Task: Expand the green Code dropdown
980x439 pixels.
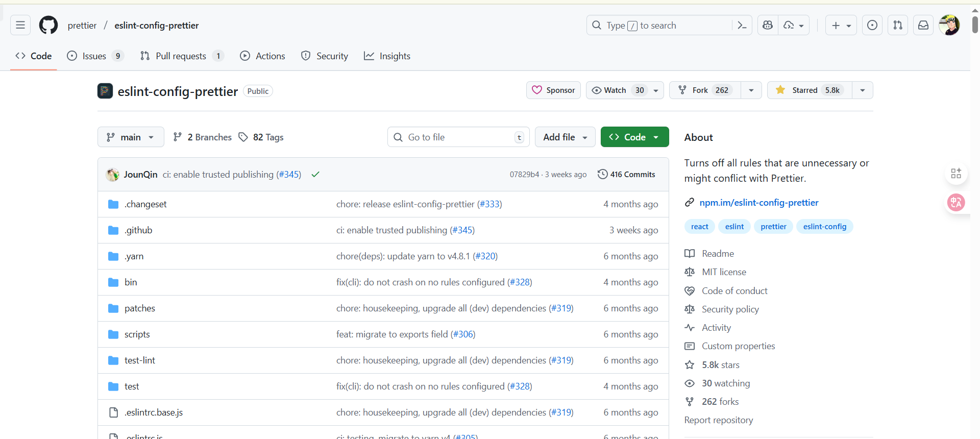Action: click(x=634, y=137)
